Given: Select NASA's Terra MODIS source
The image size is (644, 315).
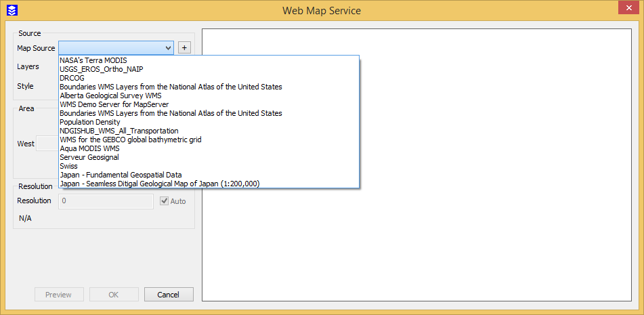Looking at the screenshot, I should (x=209, y=60).
